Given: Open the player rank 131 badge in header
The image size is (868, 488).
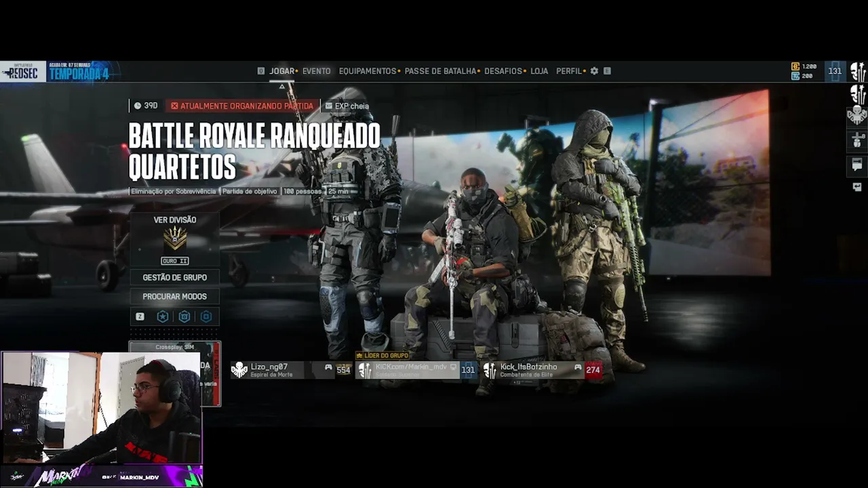Looking at the screenshot, I should [x=835, y=71].
